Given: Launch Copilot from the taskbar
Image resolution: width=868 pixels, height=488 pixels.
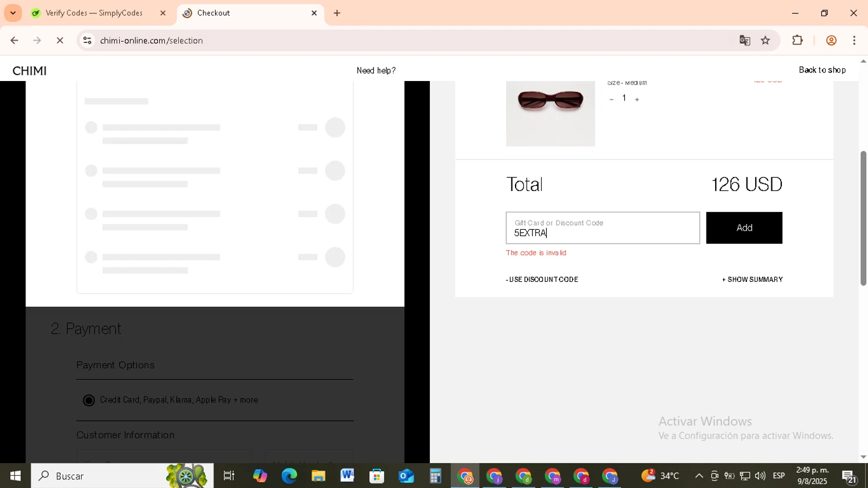Looking at the screenshot, I should click(x=260, y=476).
